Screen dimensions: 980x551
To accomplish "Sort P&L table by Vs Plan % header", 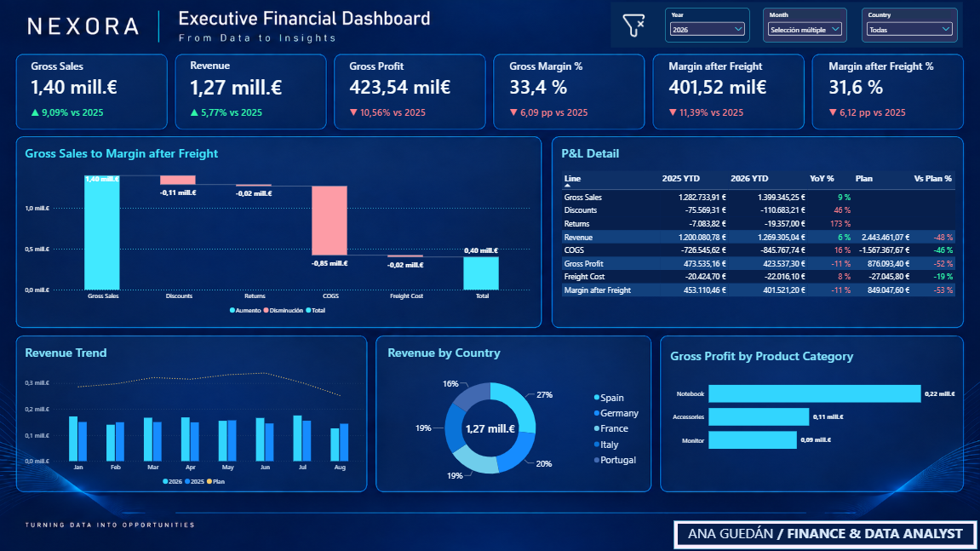I will click(x=932, y=178).
